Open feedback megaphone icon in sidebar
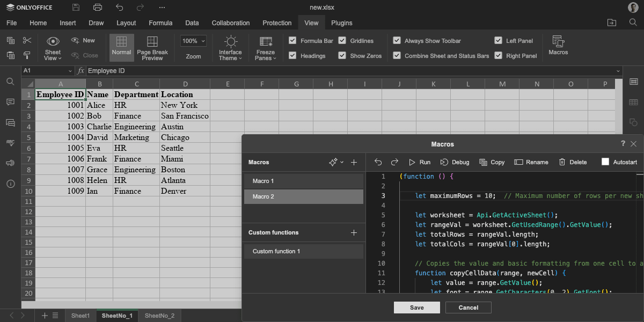 [x=10, y=163]
